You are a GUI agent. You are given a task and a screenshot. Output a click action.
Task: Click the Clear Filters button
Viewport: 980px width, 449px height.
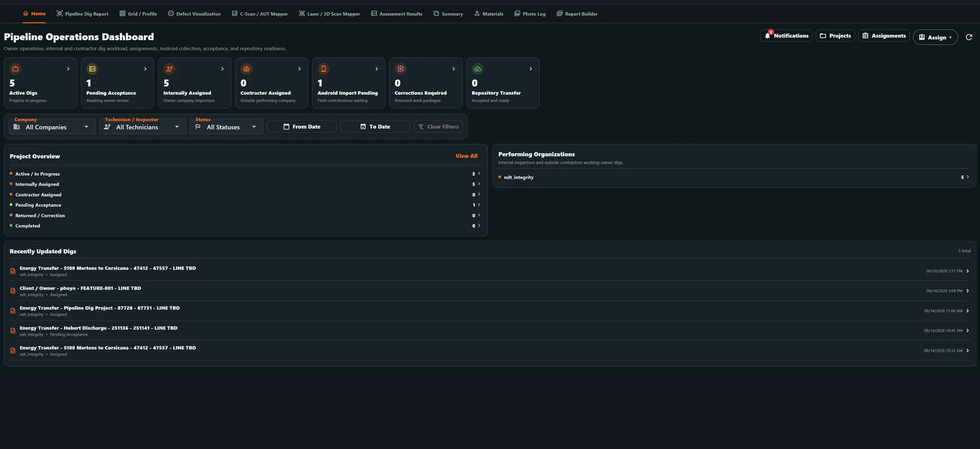point(438,127)
